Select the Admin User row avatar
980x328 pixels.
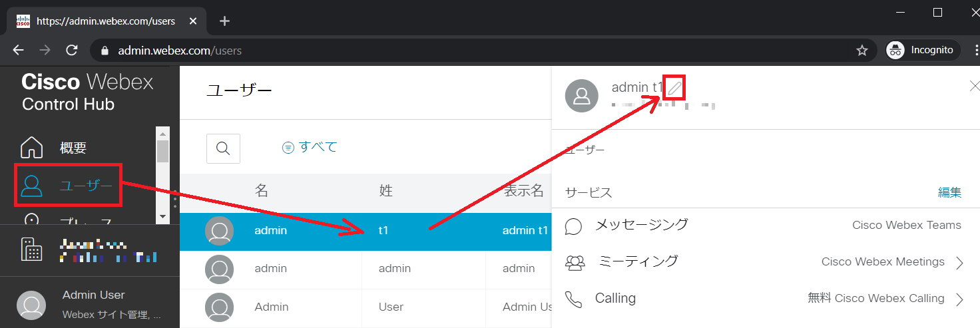click(220, 307)
